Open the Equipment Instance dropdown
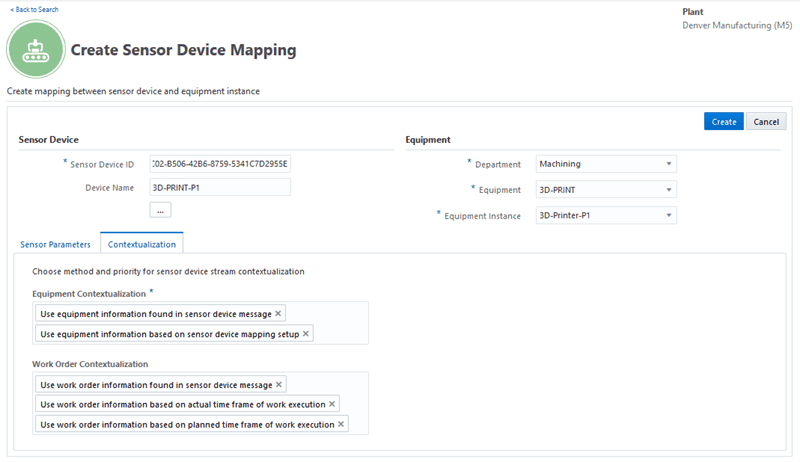The image size is (800, 462). tap(606, 215)
